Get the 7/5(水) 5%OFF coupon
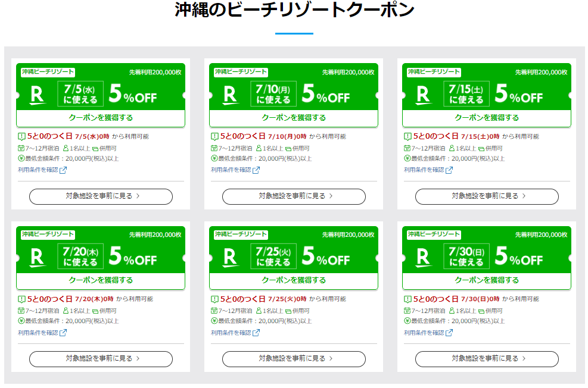The width and height of the screenshot is (588, 388). [x=101, y=118]
